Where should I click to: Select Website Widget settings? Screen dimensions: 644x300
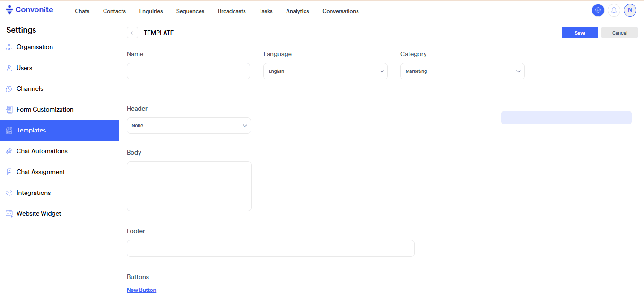[59, 214]
